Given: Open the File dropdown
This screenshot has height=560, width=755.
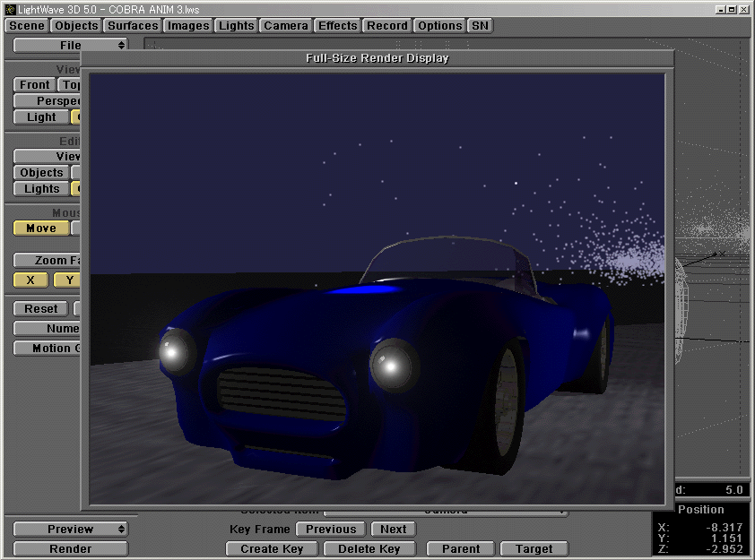Looking at the screenshot, I should pyautogui.click(x=69, y=45).
